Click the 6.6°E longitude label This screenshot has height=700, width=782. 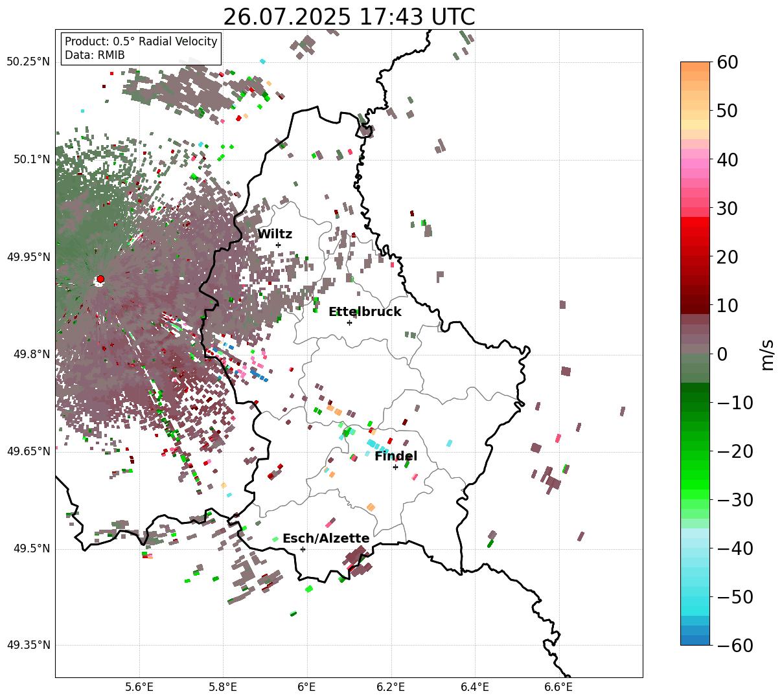(x=558, y=688)
